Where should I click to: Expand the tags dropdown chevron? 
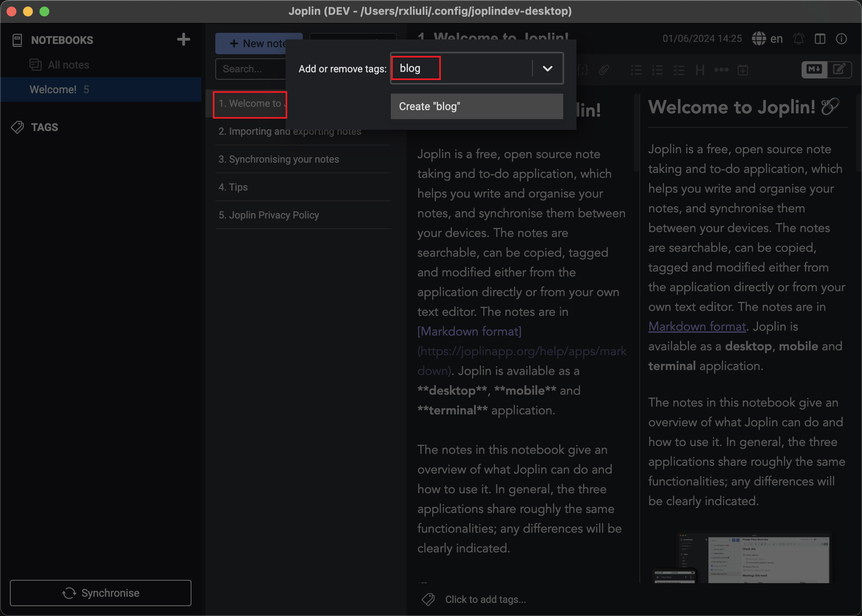[547, 69]
